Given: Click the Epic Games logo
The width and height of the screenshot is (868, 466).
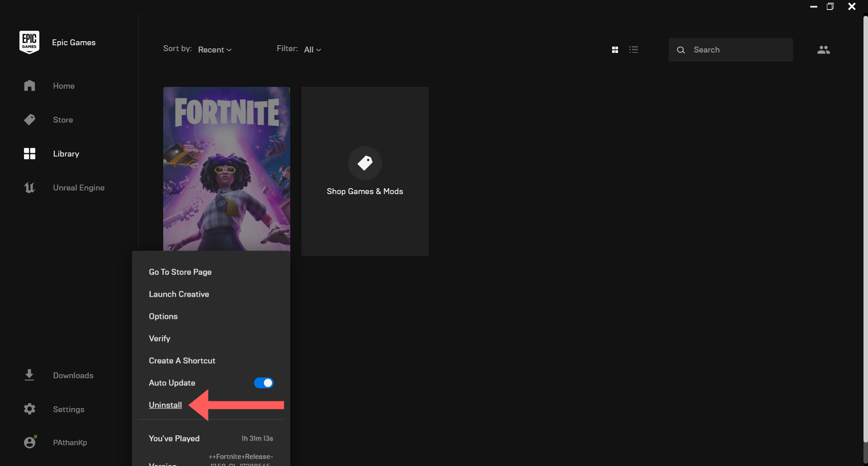Looking at the screenshot, I should tap(29, 42).
